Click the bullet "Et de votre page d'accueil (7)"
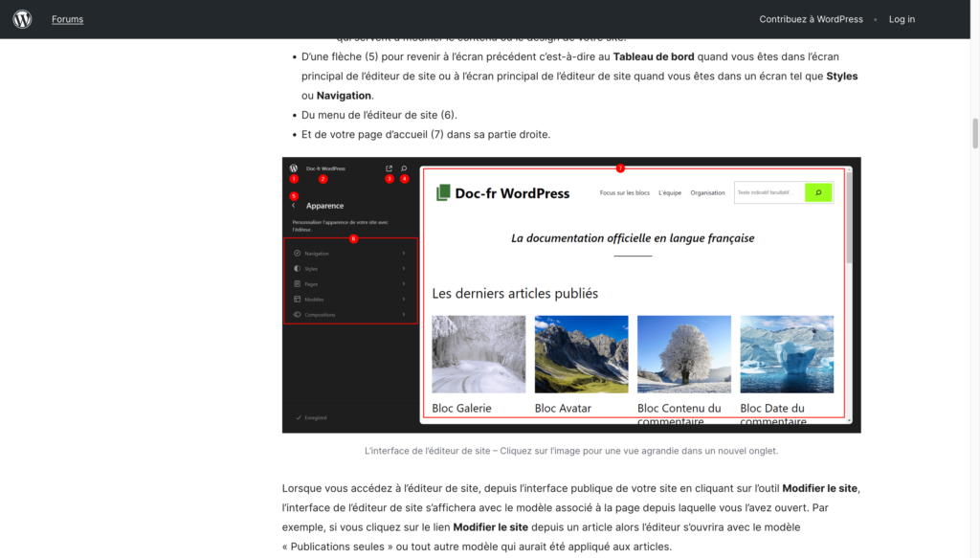This screenshot has height=558, width=980. coord(426,134)
